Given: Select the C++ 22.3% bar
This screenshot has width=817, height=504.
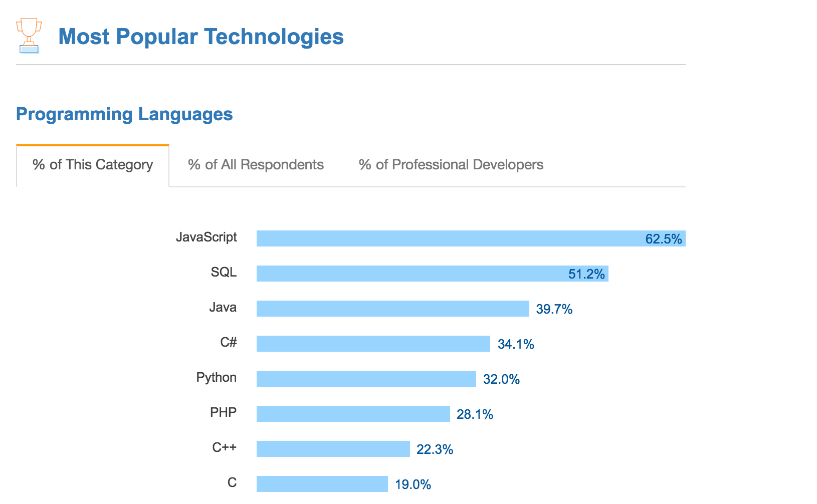Looking at the screenshot, I should (x=333, y=449).
